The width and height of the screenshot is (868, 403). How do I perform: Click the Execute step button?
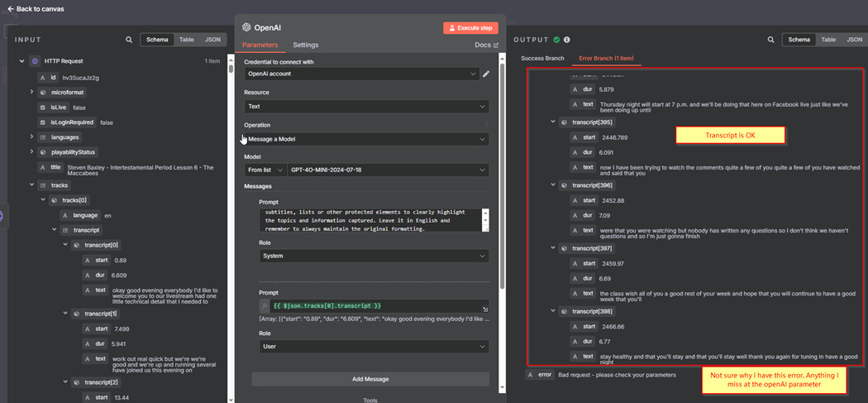(470, 28)
